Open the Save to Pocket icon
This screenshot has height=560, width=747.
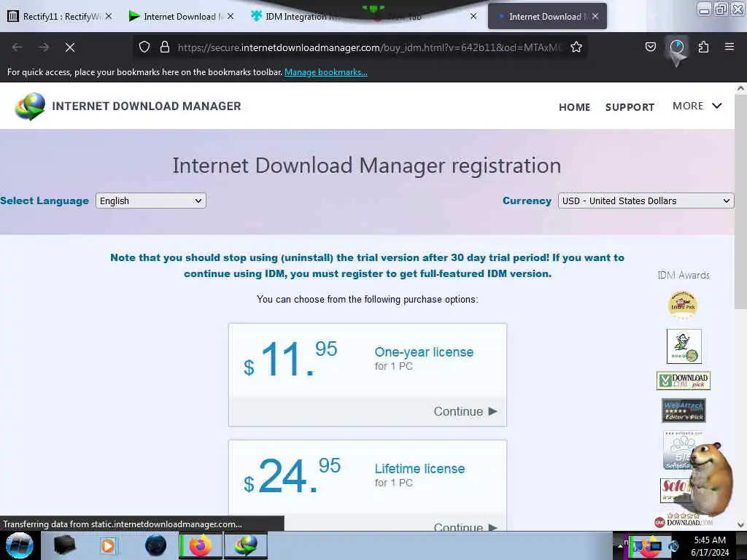[x=650, y=47]
